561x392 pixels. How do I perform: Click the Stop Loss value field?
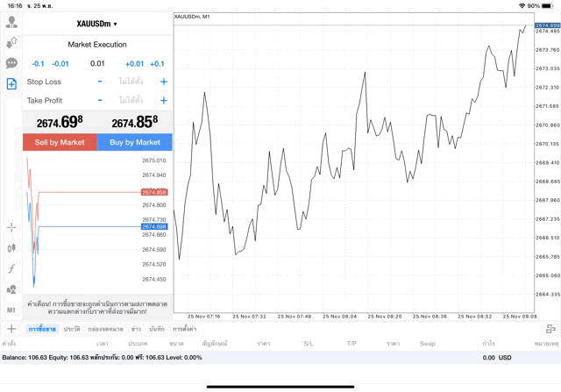[x=131, y=82]
